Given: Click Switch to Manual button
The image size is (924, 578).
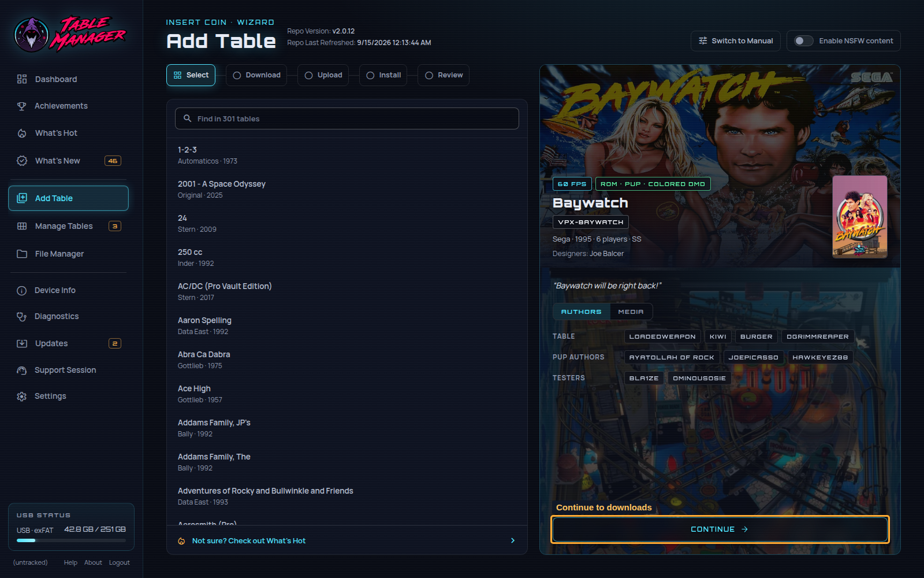Looking at the screenshot, I should pyautogui.click(x=736, y=41).
